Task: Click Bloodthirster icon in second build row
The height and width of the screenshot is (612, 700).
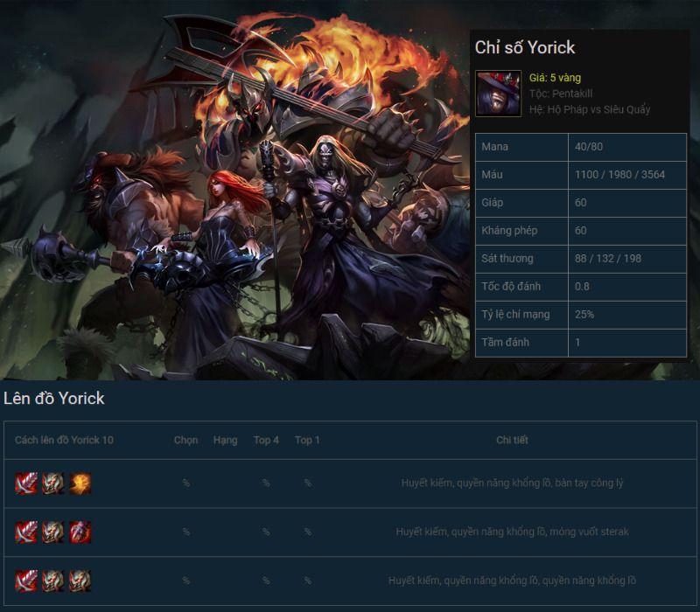Action: click(26, 532)
